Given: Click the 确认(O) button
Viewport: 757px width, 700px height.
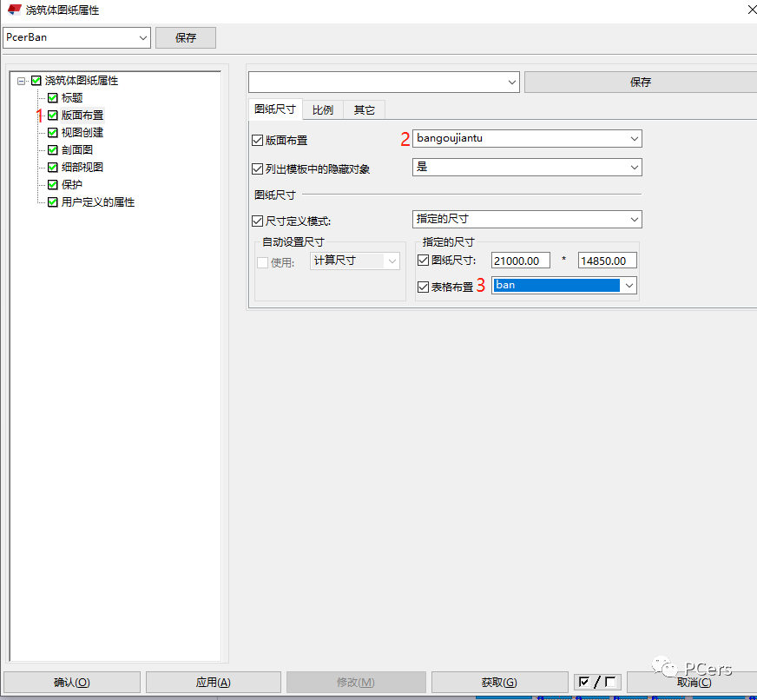Looking at the screenshot, I should pyautogui.click(x=71, y=683).
